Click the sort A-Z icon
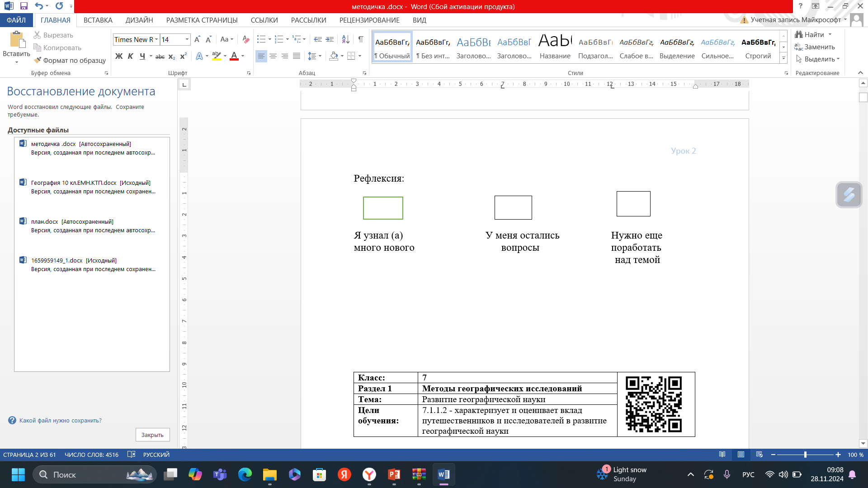The image size is (868, 488). tap(345, 39)
